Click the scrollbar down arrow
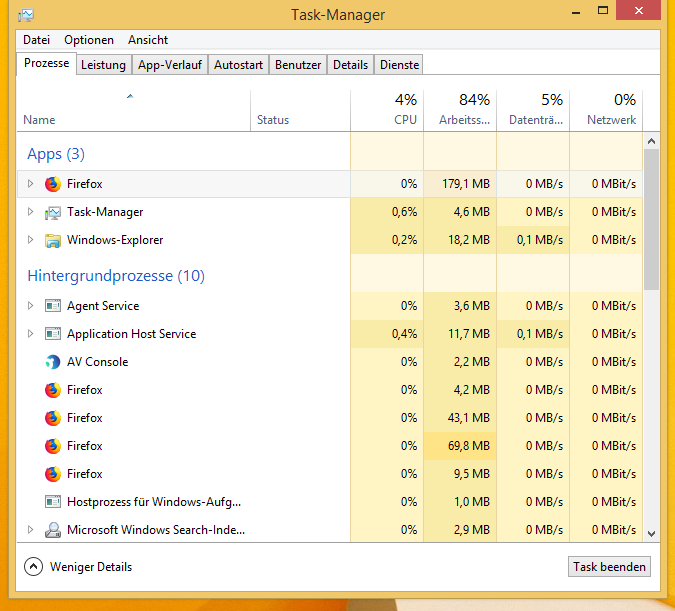The height and width of the screenshot is (611, 675). coord(651,533)
